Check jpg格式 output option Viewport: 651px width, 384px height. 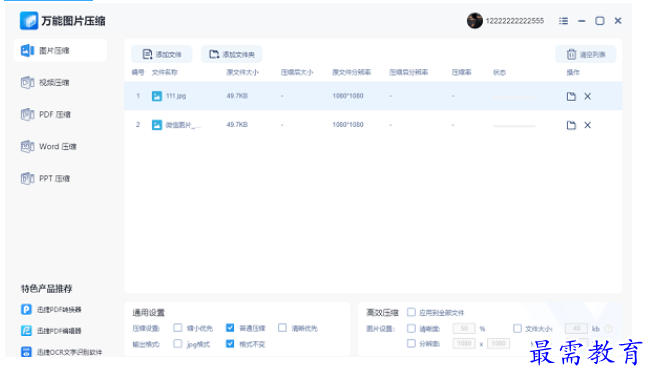tap(178, 344)
